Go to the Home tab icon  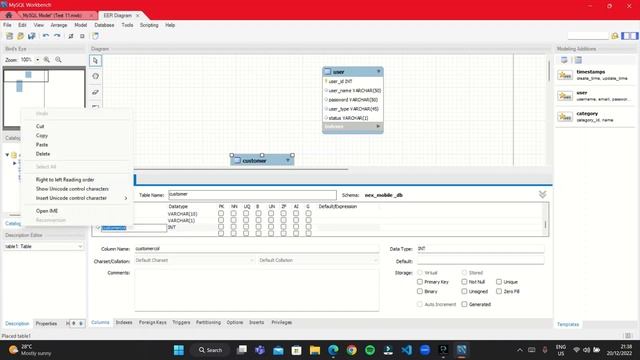click(9, 15)
